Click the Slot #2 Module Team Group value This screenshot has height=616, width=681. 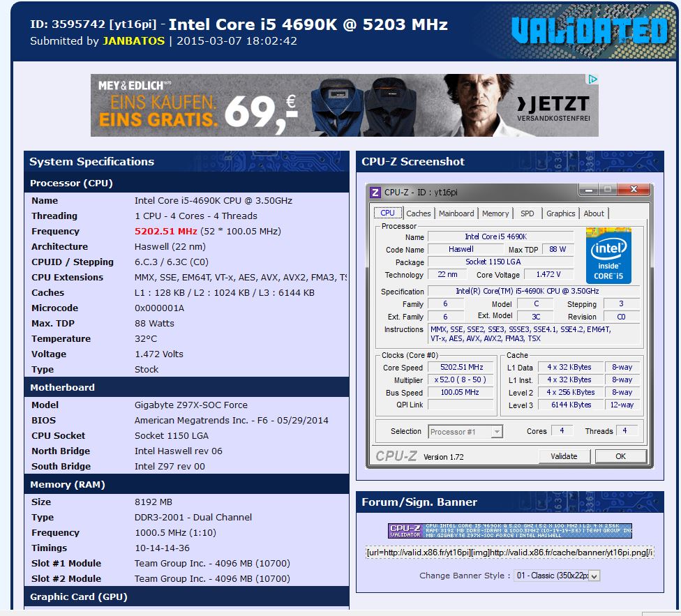(212, 578)
